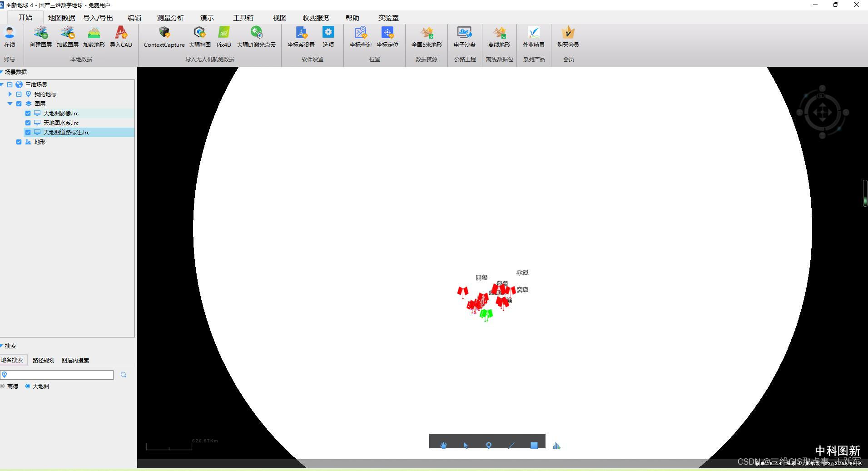Collapse the 三维场景 tree node
This screenshot has height=471, width=868.
[2, 84]
